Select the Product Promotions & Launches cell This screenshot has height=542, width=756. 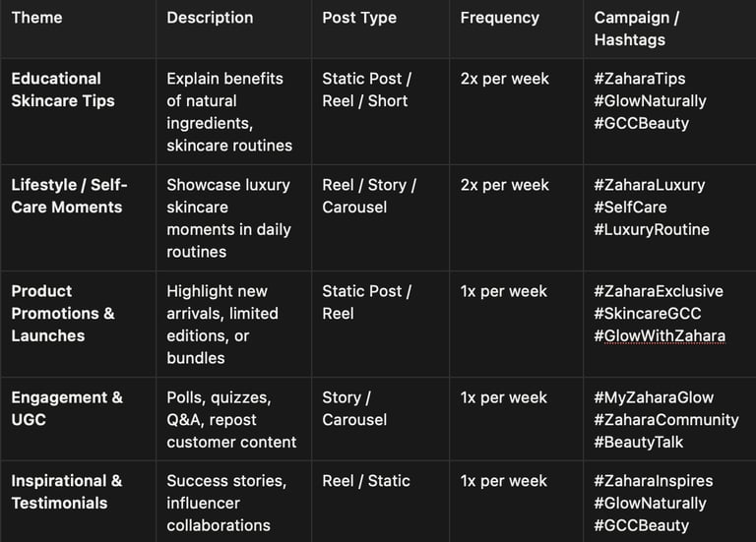78,325
